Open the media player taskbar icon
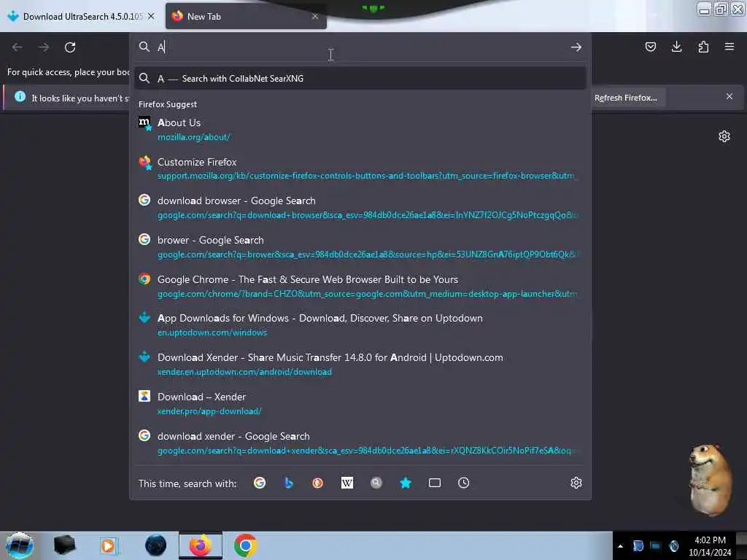 click(x=108, y=545)
